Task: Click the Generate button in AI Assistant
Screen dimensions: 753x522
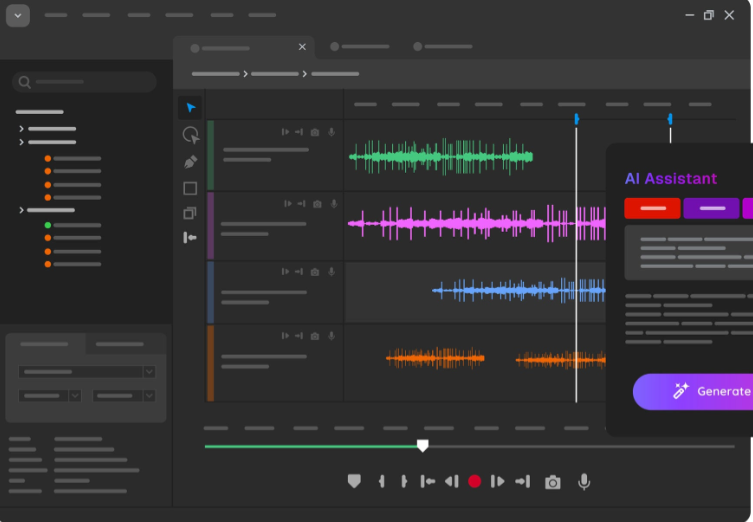Action: (693, 392)
